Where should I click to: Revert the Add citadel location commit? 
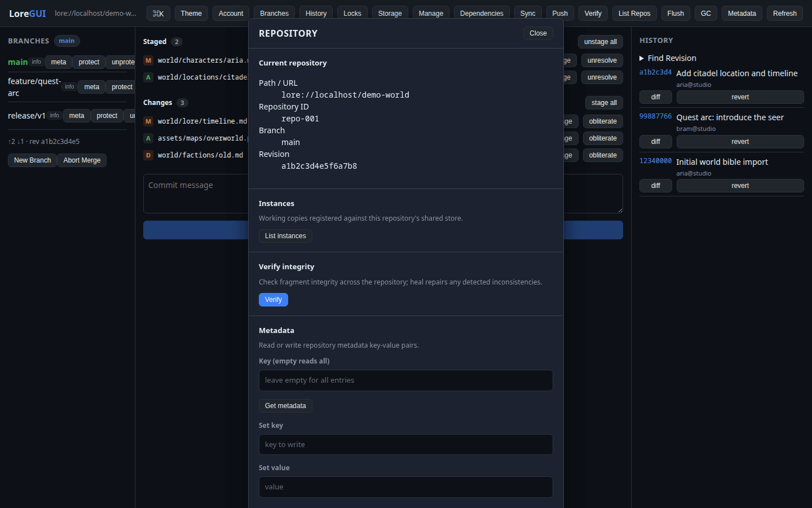(740, 97)
